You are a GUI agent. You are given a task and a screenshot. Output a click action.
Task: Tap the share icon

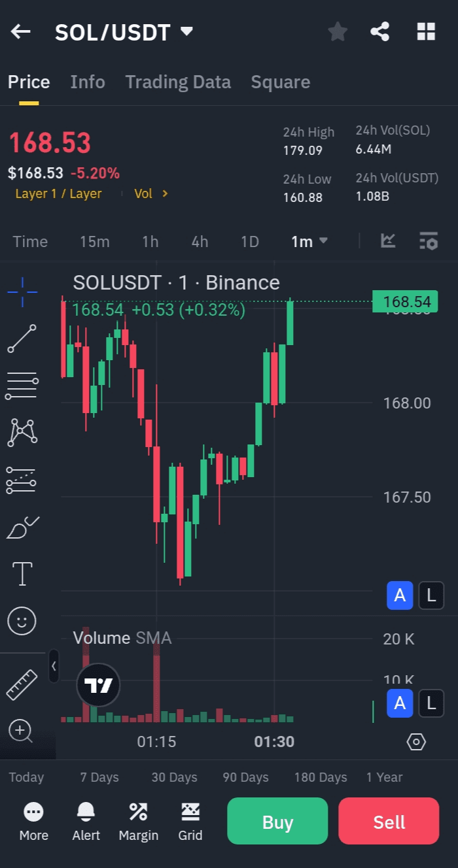coord(380,31)
